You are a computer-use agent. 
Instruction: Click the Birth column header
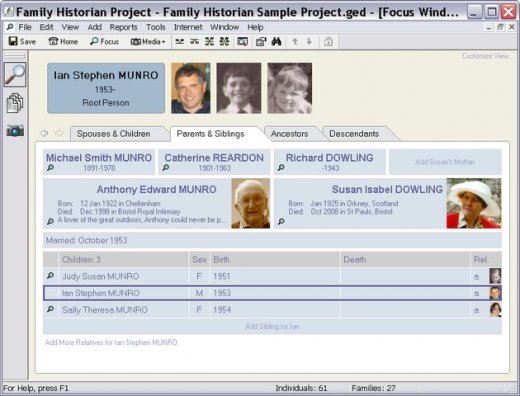tap(275, 259)
